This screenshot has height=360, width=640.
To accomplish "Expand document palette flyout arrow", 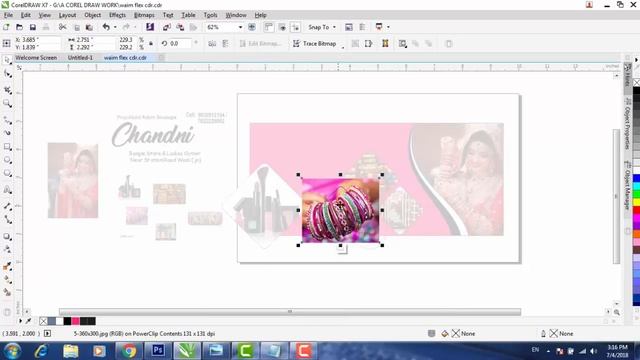I will (x=20, y=321).
